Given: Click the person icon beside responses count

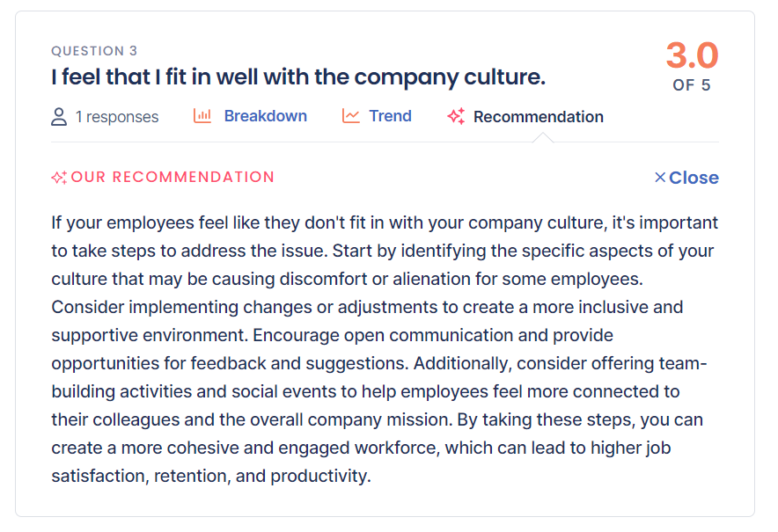Looking at the screenshot, I should 59,117.
